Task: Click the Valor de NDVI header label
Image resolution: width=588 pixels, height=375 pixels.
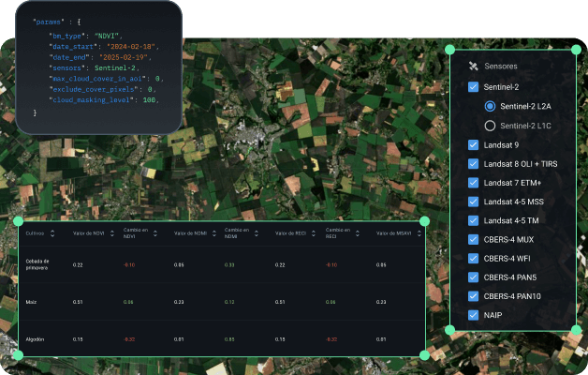Action: click(89, 233)
